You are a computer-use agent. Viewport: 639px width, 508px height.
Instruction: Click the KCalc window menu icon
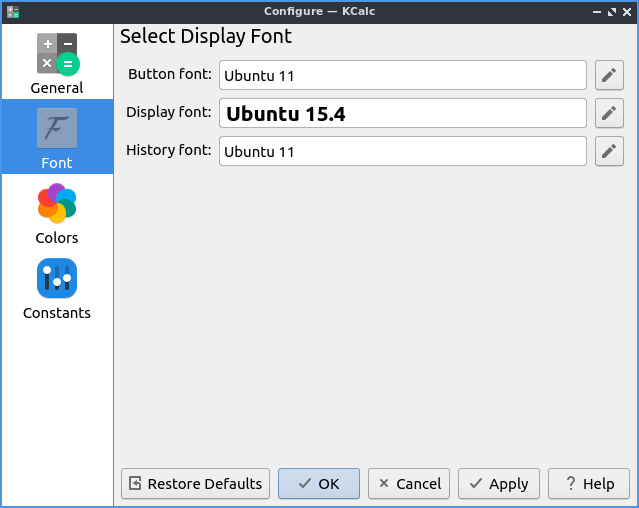pyautogui.click(x=11, y=11)
